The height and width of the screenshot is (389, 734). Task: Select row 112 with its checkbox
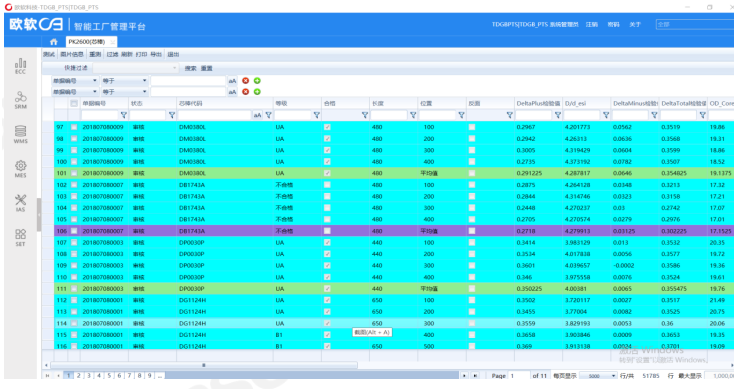point(74,300)
